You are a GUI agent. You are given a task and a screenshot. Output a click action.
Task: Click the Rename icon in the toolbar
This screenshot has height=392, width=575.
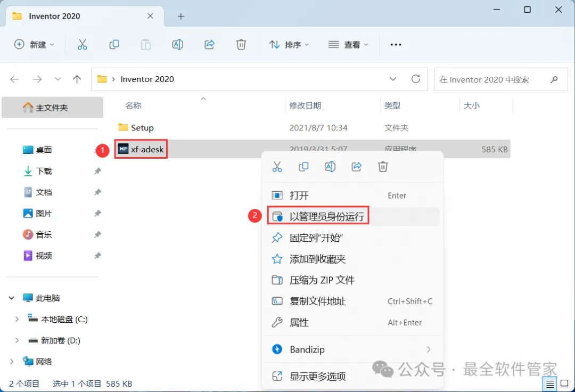[x=178, y=45]
